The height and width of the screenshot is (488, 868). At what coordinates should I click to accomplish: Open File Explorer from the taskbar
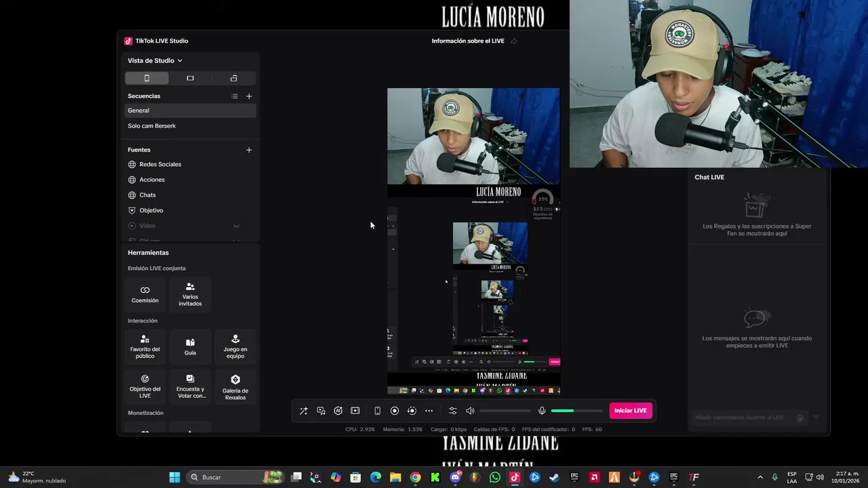point(395,477)
